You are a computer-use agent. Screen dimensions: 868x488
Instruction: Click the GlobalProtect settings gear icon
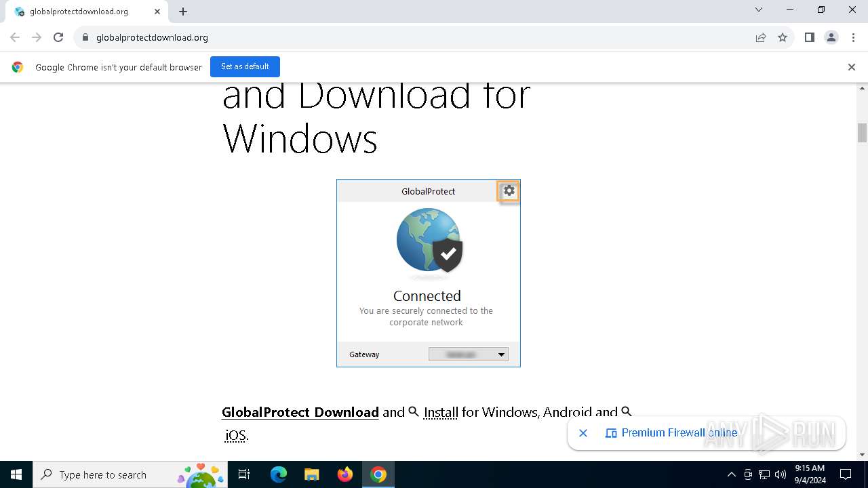pos(509,191)
